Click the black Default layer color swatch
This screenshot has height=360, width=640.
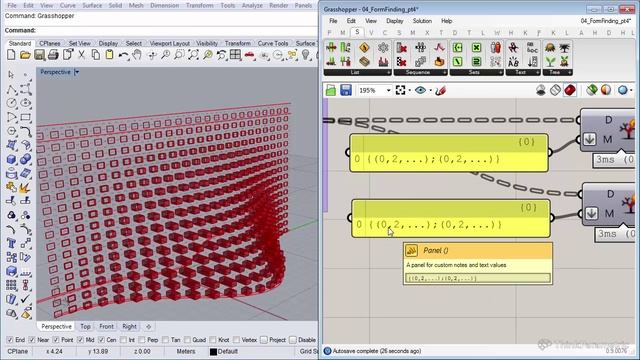pos(213,351)
